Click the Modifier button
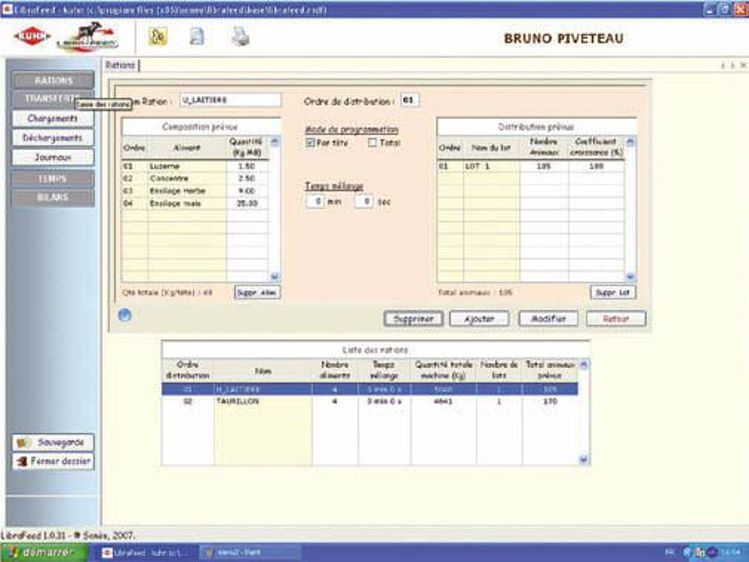 click(547, 318)
